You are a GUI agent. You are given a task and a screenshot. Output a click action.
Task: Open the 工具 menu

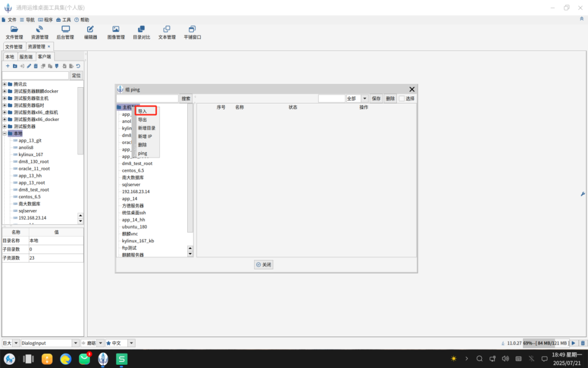pyautogui.click(x=63, y=20)
